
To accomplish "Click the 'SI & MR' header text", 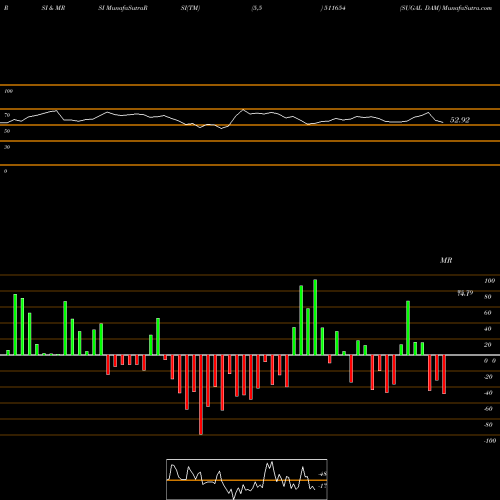I will [53, 8].
